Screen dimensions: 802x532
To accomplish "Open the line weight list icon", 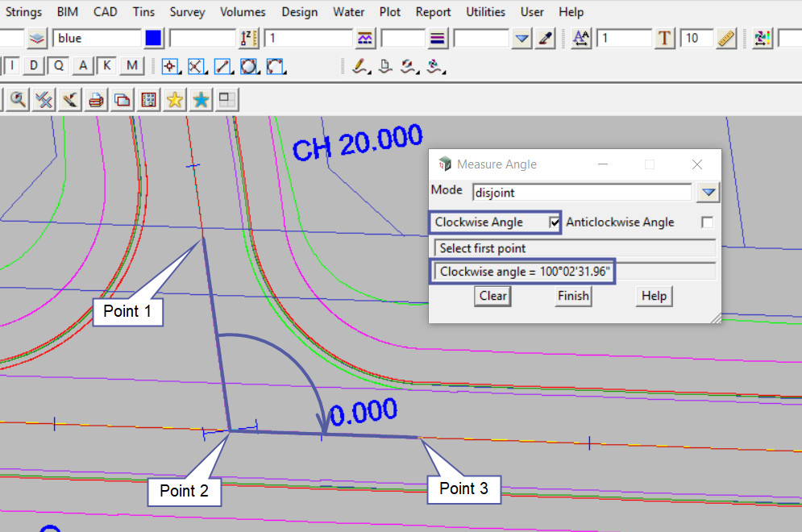I will 438,39.
